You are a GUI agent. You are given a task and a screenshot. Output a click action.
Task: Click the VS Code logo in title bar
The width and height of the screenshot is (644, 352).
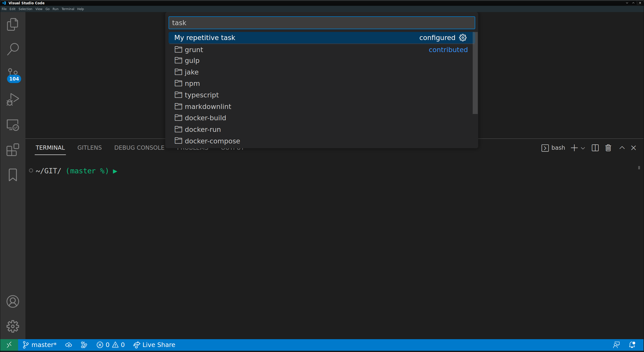pos(4,3)
